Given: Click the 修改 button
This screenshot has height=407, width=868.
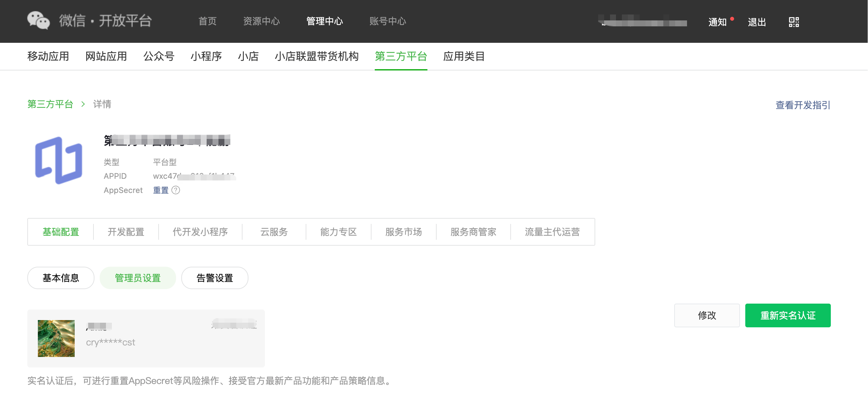Looking at the screenshot, I should click(x=707, y=315).
